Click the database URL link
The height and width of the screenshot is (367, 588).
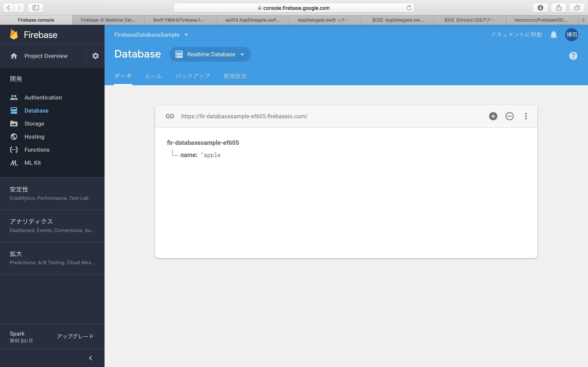coord(244,116)
